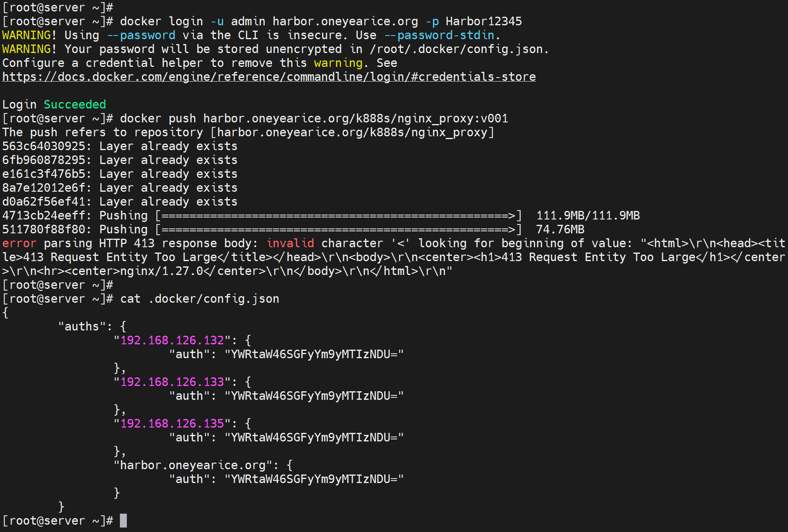Image resolution: width=788 pixels, height=532 pixels.
Task: Click the IP address 192.168.126.132
Action: pyautogui.click(x=172, y=340)
